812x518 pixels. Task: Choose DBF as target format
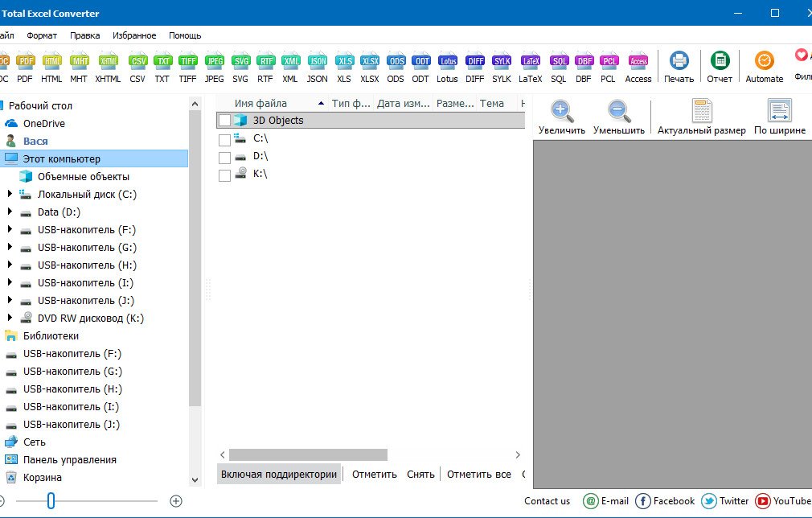click(584, 68)
